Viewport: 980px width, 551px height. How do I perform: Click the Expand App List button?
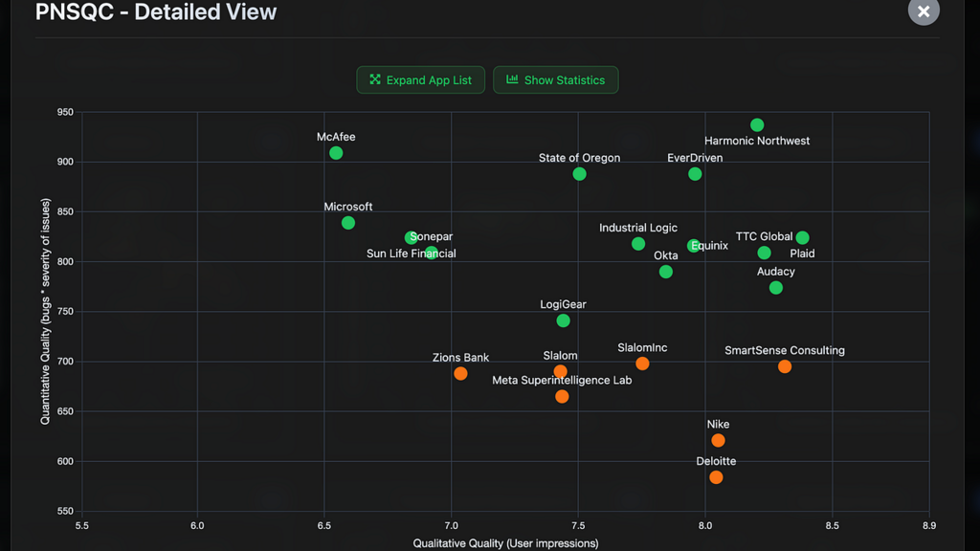click(420, 80)
